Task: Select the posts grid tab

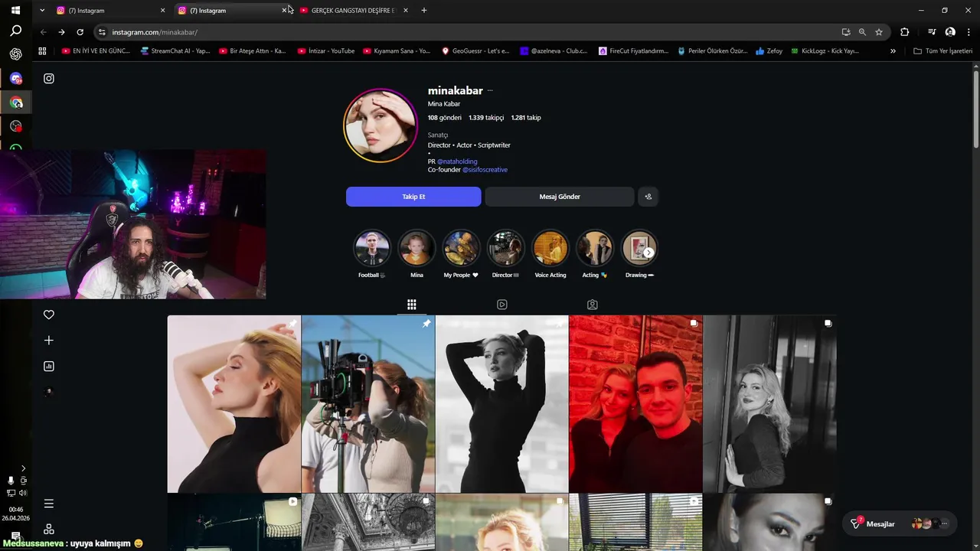Action: [x=412, y=305]
